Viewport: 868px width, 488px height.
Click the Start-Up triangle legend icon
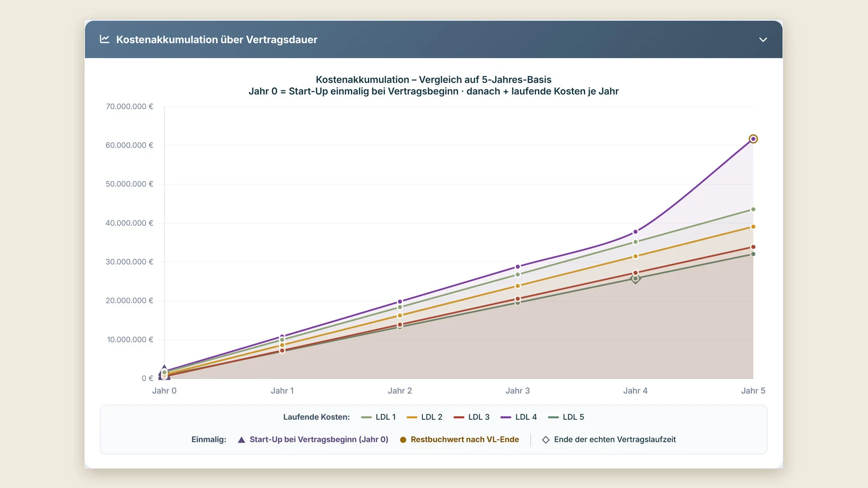pyautogui.click(x=241, y=440)
